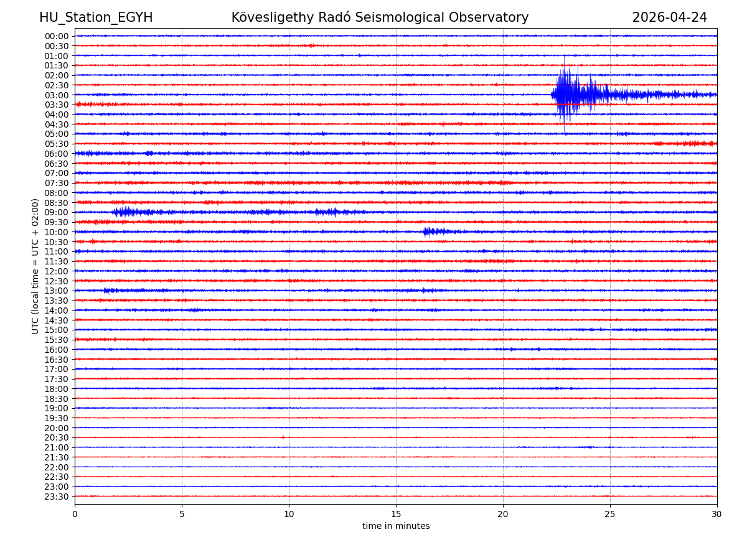This screenshot has height=560, width=747.
Task: Click the 25 tick on the time axis
Action: click(x=609, y=514)
